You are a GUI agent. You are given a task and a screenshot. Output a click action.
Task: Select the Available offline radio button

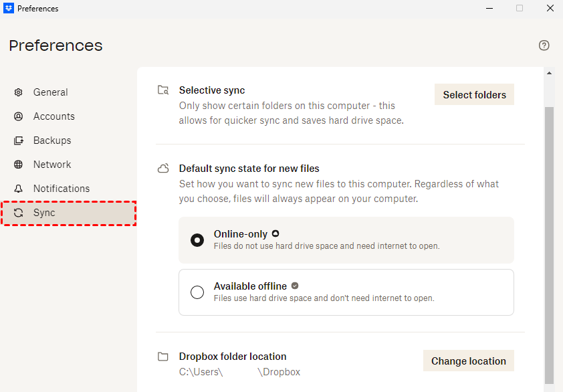click(x=197, y=292)
